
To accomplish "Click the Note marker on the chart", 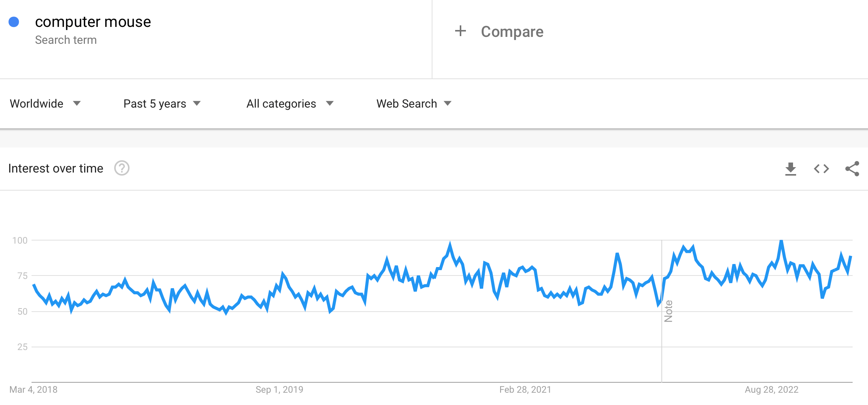I will pos(668,311).
